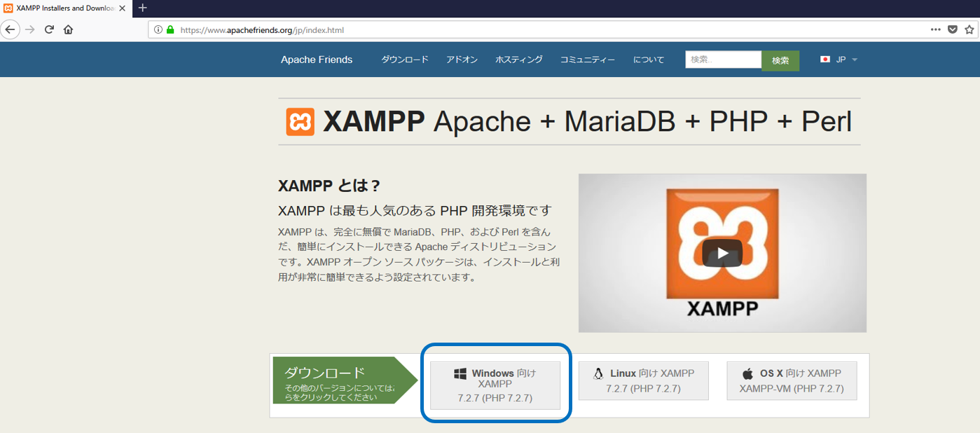Viewport: 980px width, 433px height.
Task: Open the ホスティング navigation menu item
Action: 519,60
